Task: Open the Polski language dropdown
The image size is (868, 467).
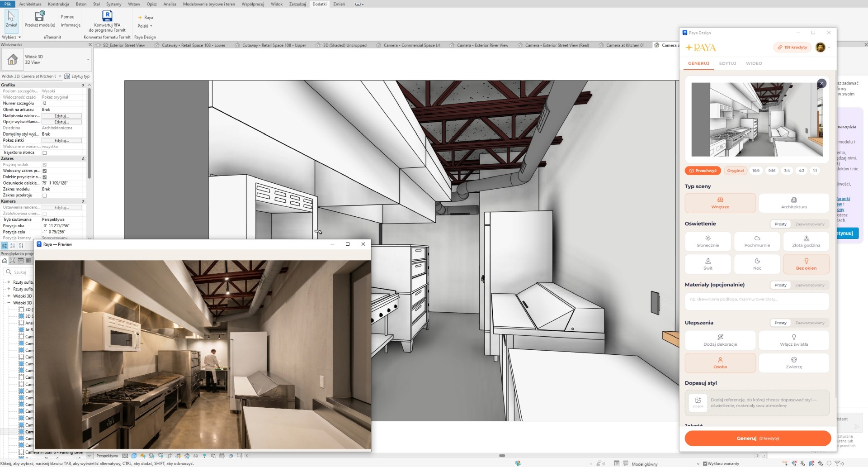Action: click(x=145, y=26)
